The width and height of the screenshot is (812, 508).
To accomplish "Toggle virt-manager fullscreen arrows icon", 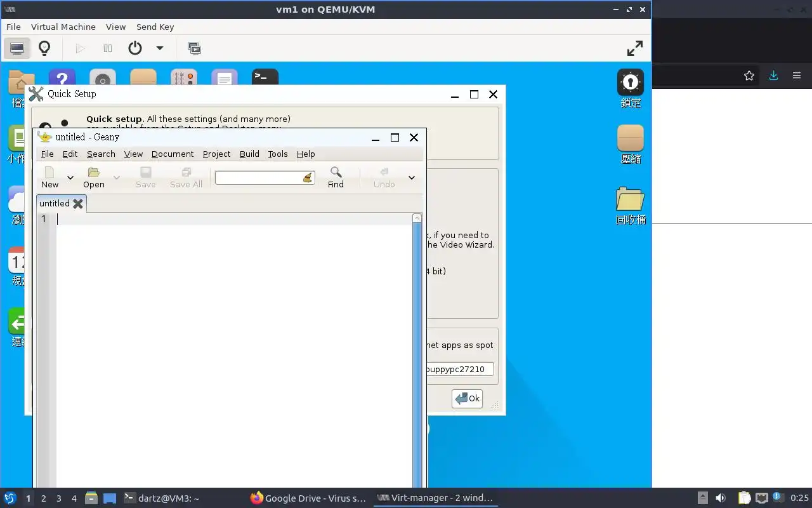I will pyautogui.click(x=635, y=48).
